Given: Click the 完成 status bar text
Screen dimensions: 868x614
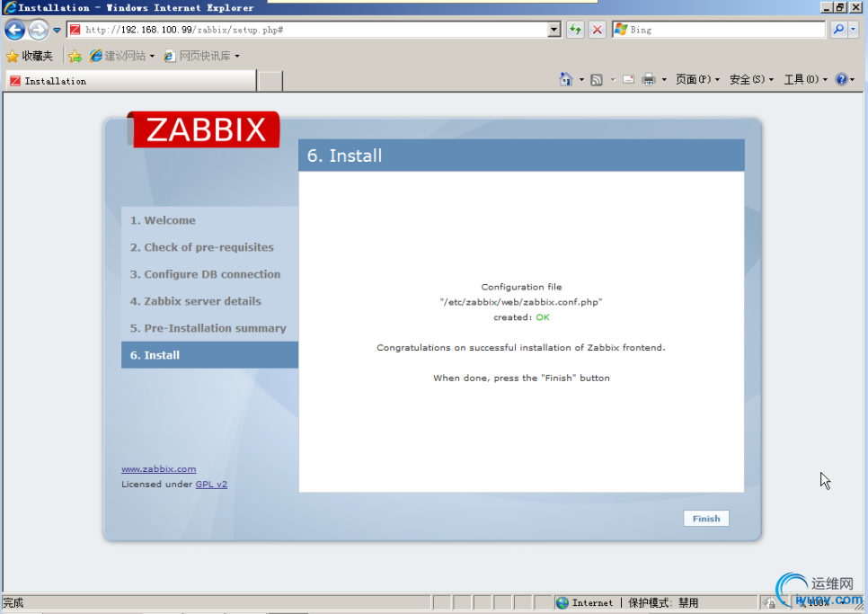Looking at the screenshot, I should [13, 602].
